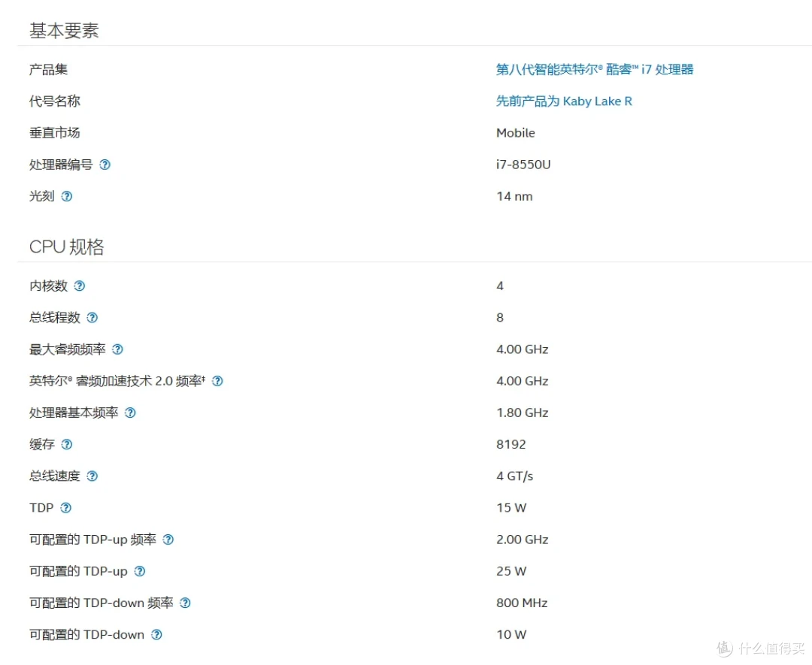The height and width of the screenshot is (665, 812).
Task: Open help icon next to 最大睿频频率
Action: point(117,349)
